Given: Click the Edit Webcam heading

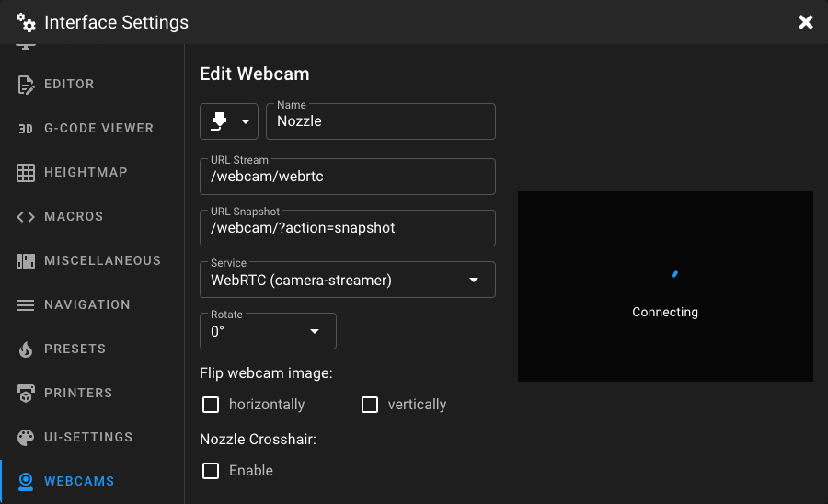Looking at the screenshot, I should pyautogui.click(x=255, y=74).
